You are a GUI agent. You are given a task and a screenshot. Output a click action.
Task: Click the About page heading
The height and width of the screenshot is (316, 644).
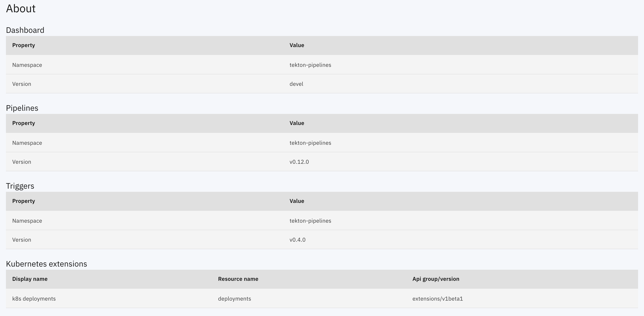click(21, 8)
